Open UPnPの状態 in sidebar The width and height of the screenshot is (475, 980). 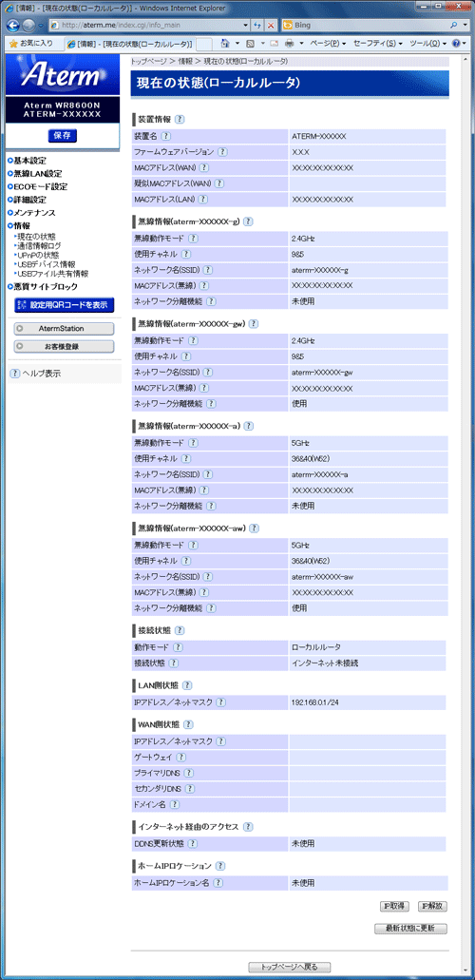coord(37,255)
